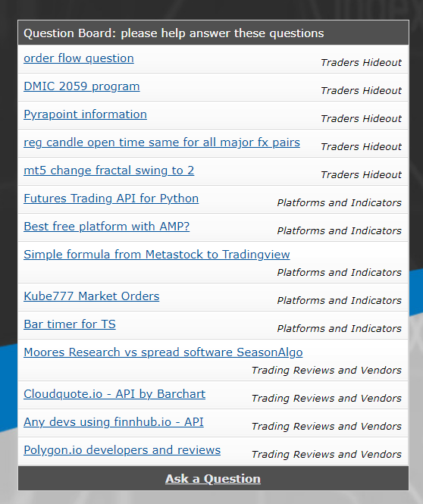Click 'Trading Reviews and Vendors' beside Polygon.io

327,454
